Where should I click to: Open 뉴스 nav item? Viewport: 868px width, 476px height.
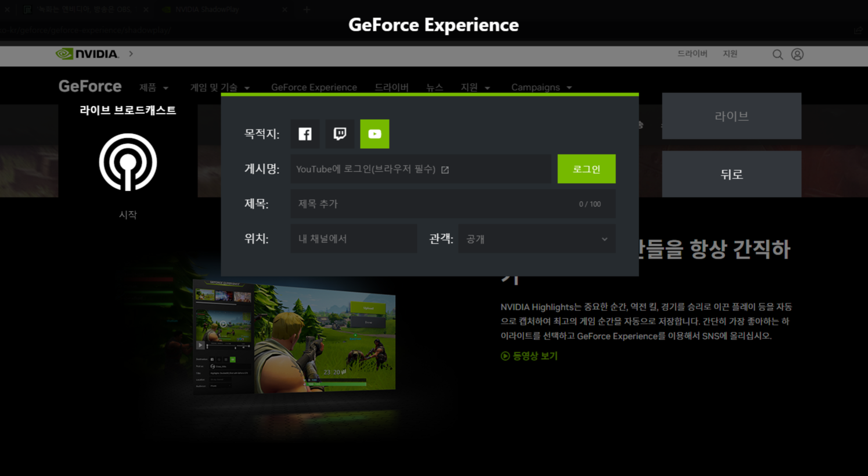pyautogui.click(x=434, y=87)
